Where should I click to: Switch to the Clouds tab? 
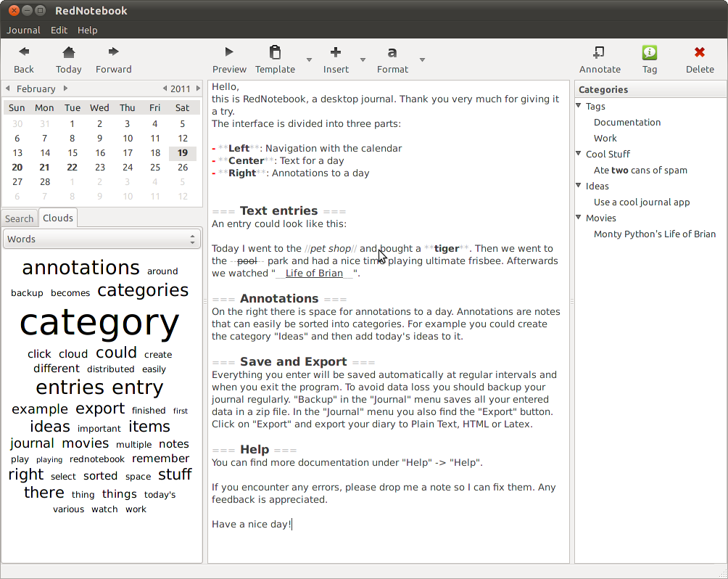click(x=58, y=218)
